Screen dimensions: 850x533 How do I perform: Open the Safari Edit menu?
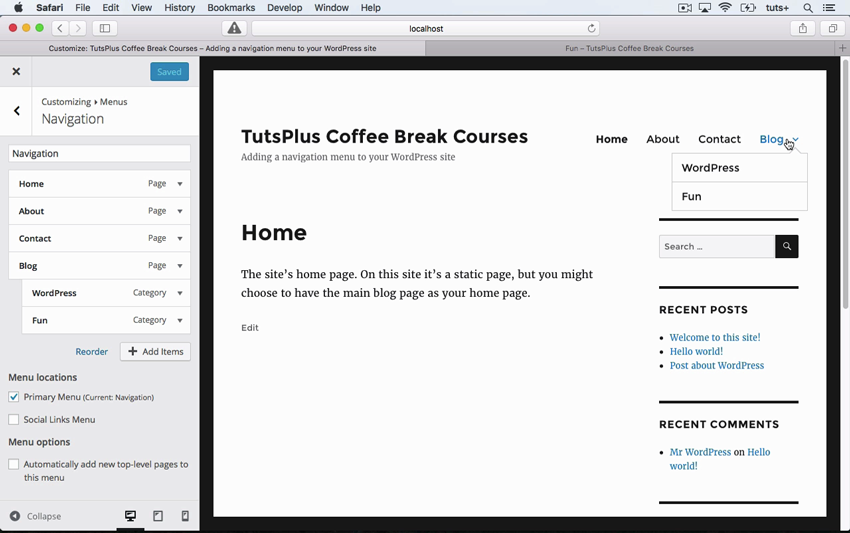click(x=111, y=8)
